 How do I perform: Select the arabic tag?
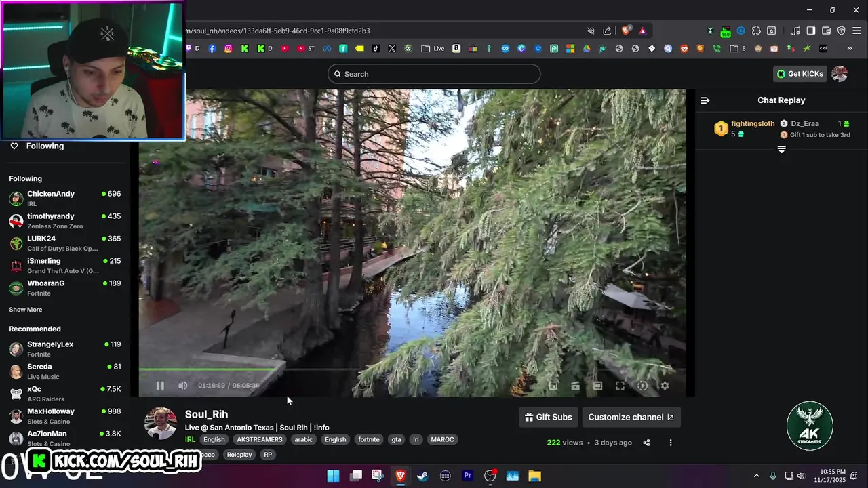click(303, 439)
